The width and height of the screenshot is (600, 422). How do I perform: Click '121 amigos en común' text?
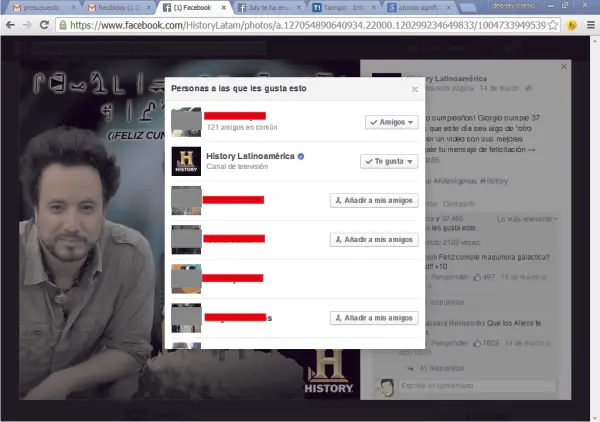pyautogui.click(x=242, y=127)
